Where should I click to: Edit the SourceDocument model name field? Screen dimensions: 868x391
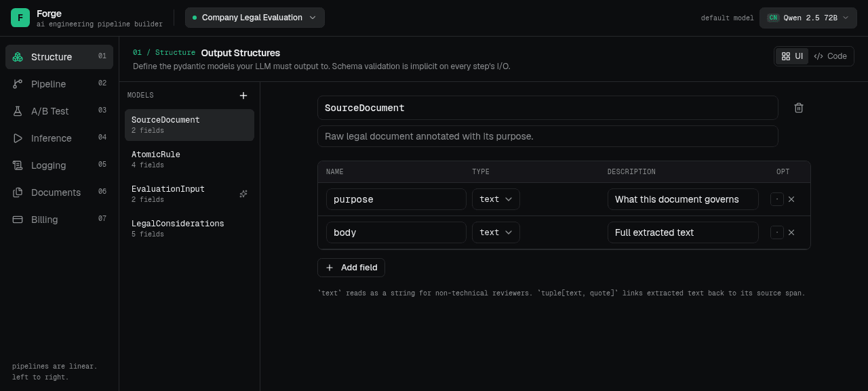[547, 108]
